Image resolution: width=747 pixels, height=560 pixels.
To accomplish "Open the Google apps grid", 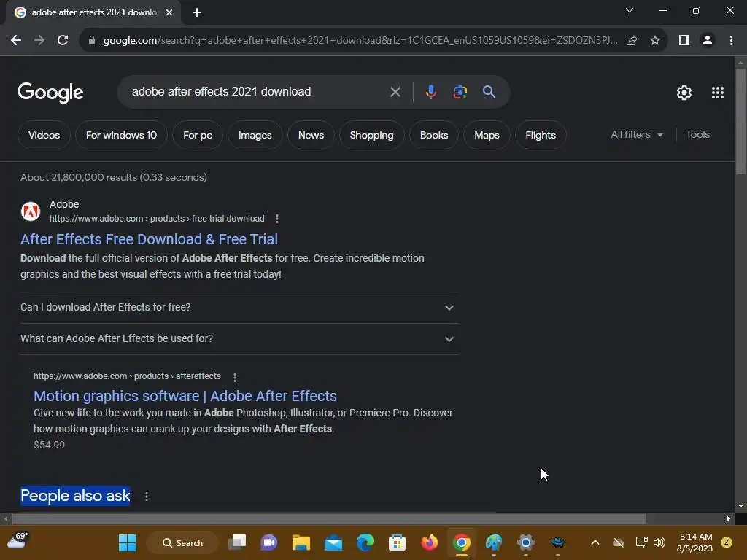I will tap(718, 93).
